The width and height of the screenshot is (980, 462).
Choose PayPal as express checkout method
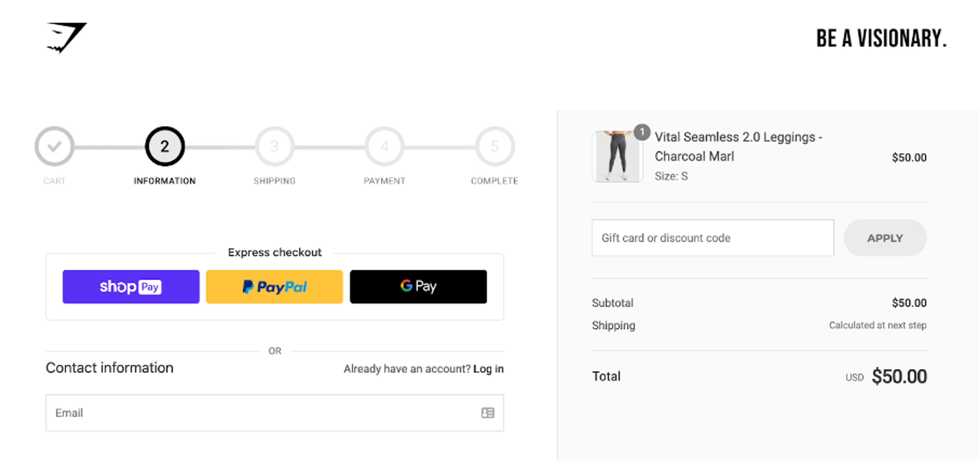pos(274,287)
